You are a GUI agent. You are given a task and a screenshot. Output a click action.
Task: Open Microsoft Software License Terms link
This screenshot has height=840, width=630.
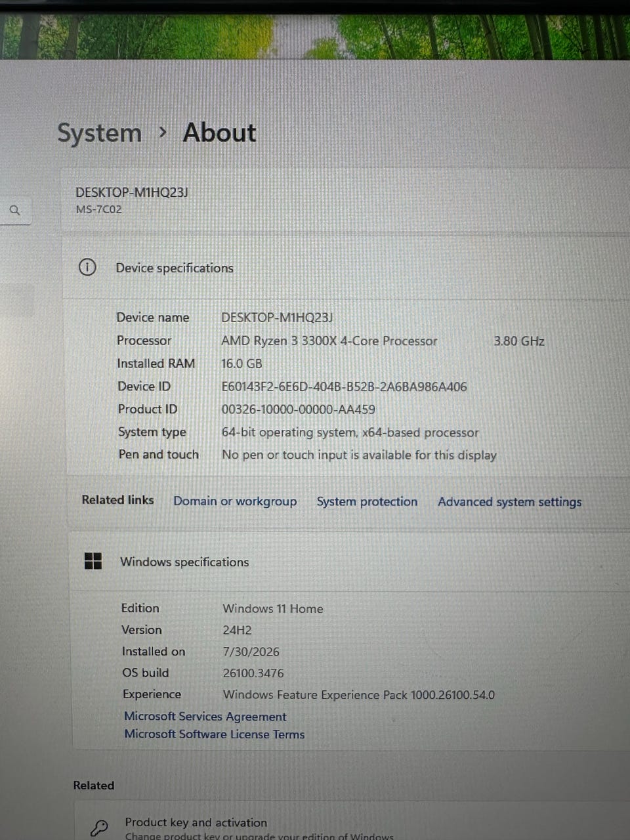pos(215,734)
